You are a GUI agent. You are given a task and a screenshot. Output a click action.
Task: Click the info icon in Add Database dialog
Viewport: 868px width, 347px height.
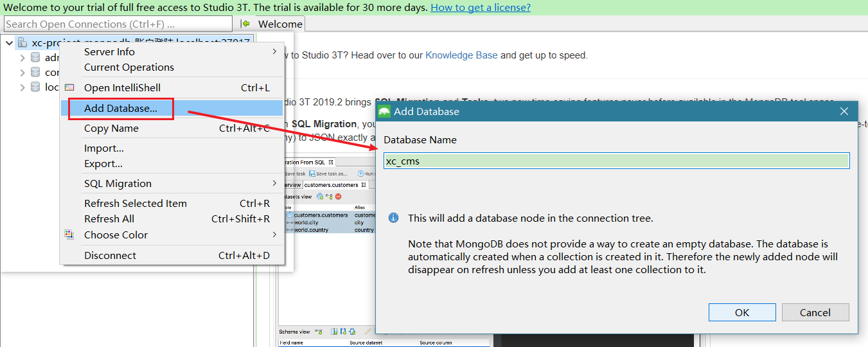pyautogui.click(x=394, y=218)
